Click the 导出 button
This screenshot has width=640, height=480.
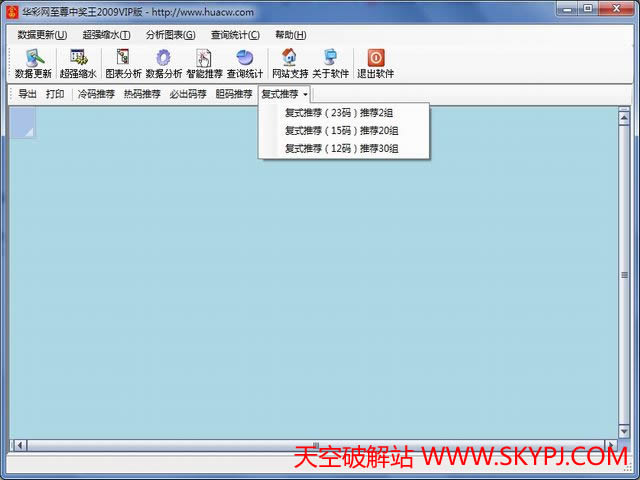[x=27, y=94]
